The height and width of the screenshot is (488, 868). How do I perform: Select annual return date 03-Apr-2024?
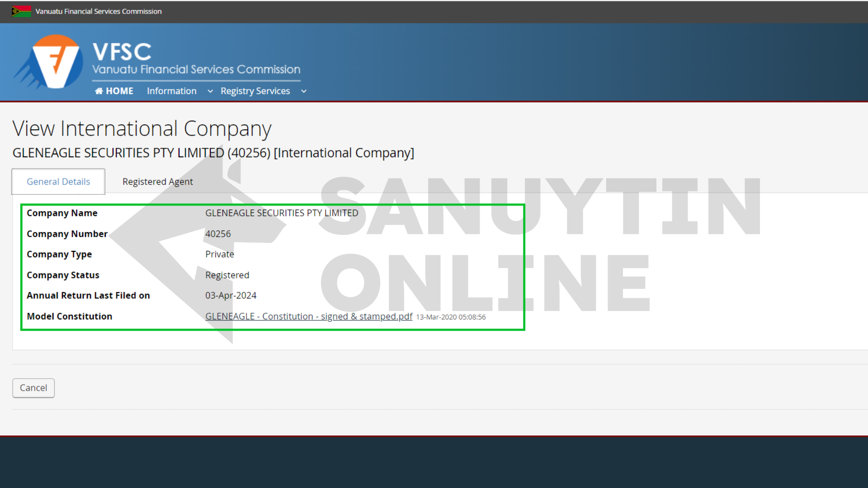click(x=231, y=296)
